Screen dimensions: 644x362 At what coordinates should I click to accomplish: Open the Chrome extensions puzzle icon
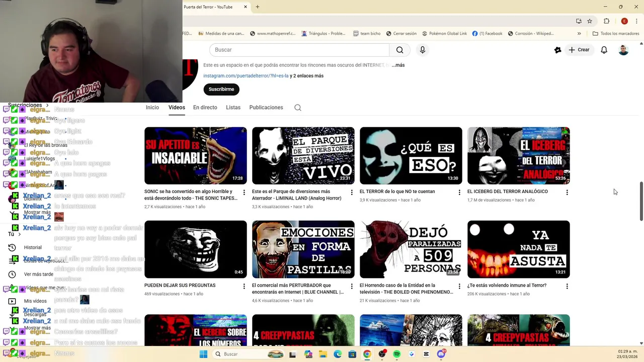(x=606, y=21)
